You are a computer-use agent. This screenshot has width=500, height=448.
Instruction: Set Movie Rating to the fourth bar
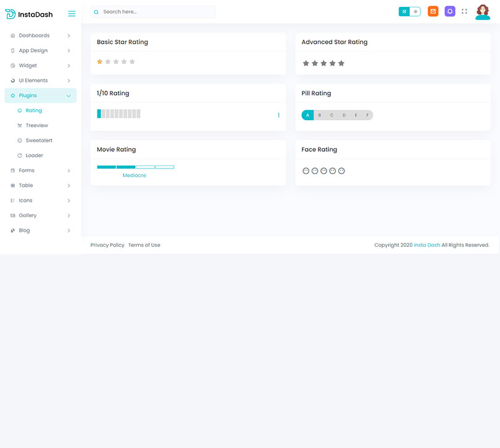pos(165,167)
